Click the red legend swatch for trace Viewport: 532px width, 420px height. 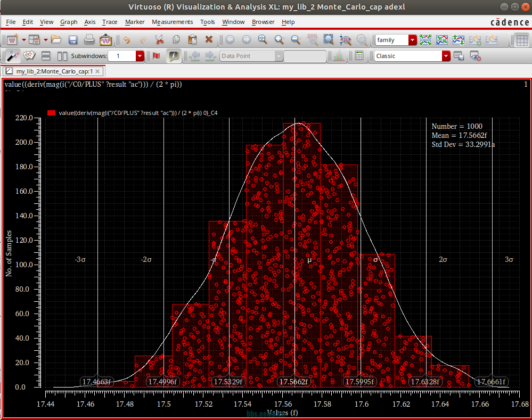click(x=51, y=113)
